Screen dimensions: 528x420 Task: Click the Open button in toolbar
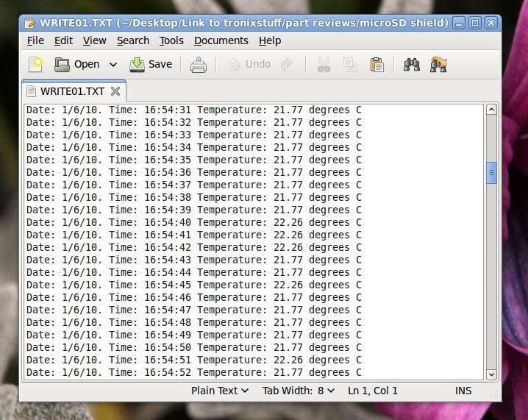(77, 65)
